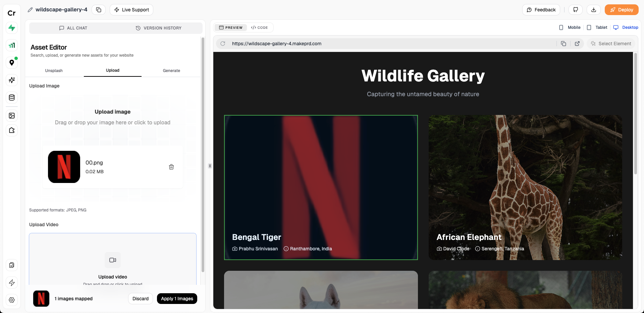Viewport: 644px width, 313px height.
Task: Open the GitHub icon button
Action: point(576,10)
